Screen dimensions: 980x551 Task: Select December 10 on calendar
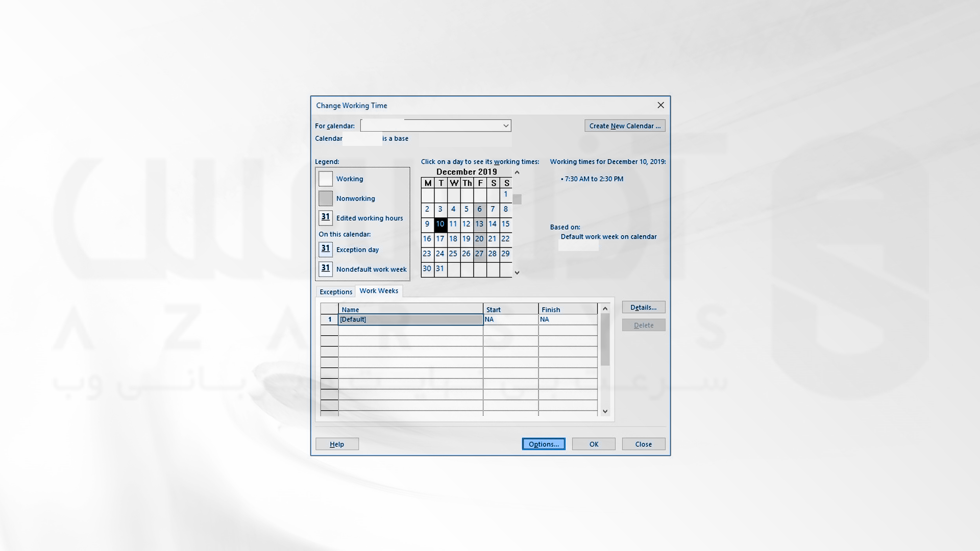[x=439, y=223]
